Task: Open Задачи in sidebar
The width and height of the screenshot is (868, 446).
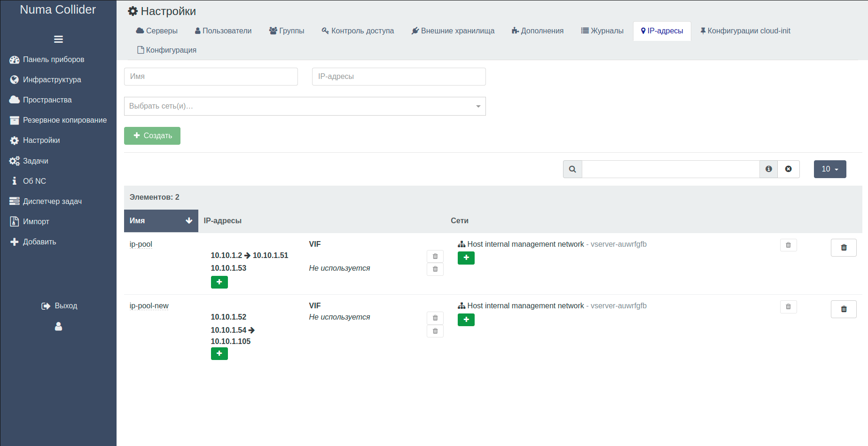Action: point(29,161)
